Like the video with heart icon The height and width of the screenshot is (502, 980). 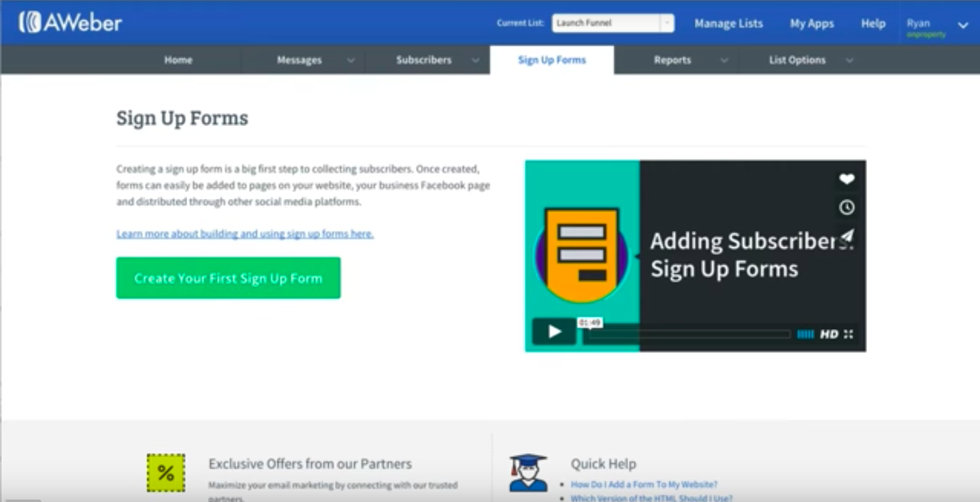[x=847, y=179]
